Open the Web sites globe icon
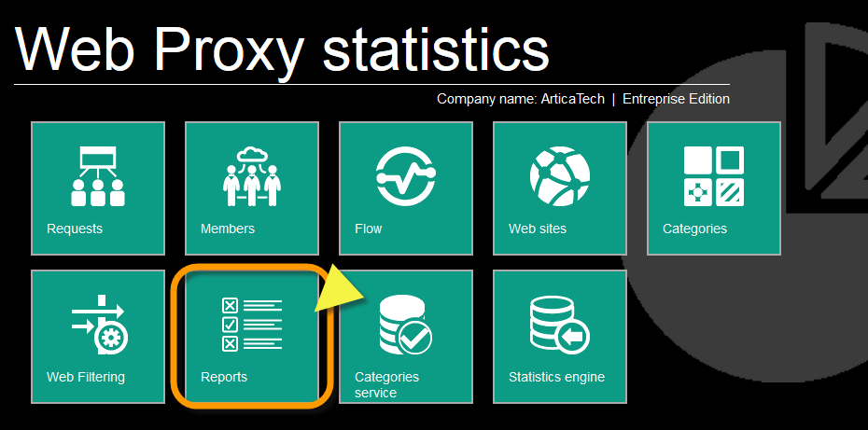This screenshot has width=868, height=430. pos(560,176)
